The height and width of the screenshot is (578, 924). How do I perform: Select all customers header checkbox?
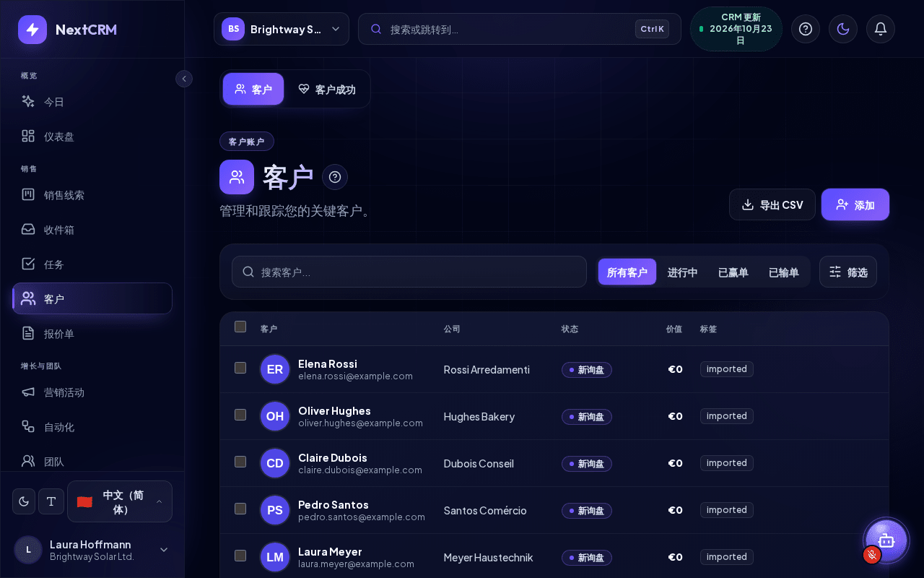tap(240, 327)
